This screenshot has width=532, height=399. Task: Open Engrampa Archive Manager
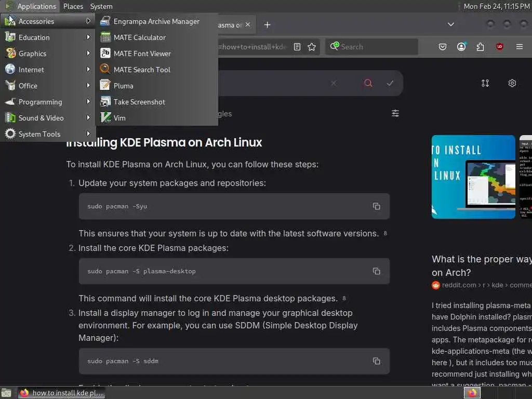click(x=156, y=21)
